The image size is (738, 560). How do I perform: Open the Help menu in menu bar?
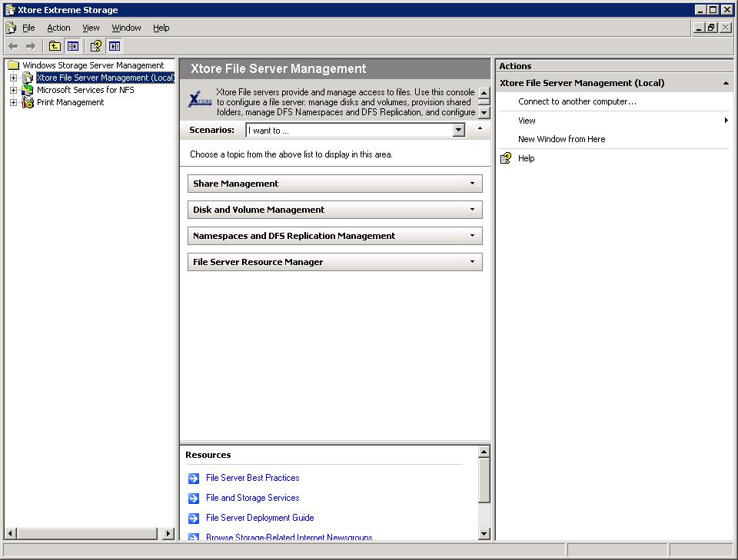(x=161, y=28)
